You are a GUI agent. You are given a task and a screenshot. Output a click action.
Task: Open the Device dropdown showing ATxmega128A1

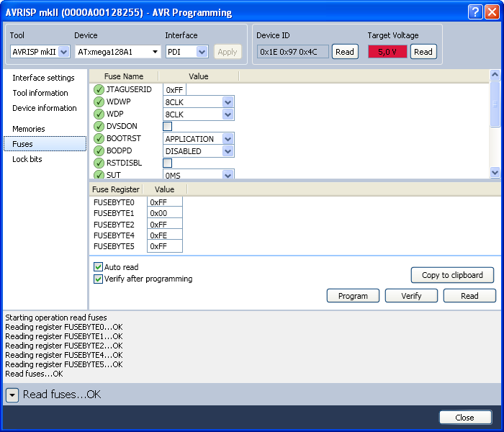point(117,52)
